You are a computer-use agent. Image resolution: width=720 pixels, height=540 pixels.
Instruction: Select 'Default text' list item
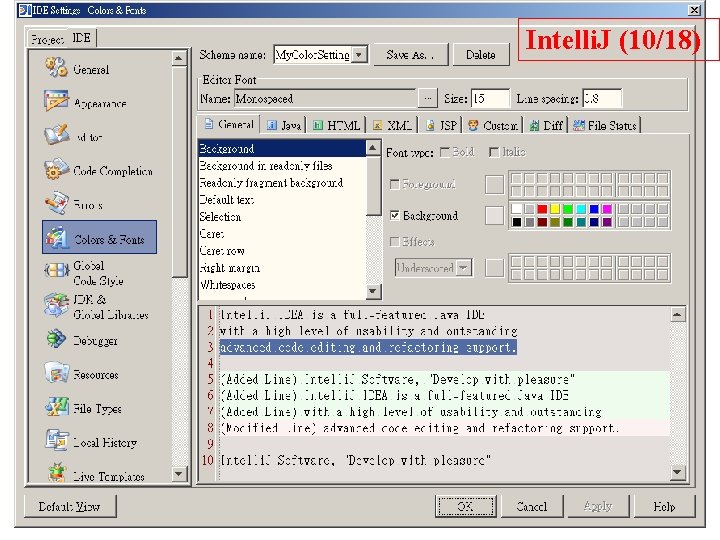pos(282,200)
